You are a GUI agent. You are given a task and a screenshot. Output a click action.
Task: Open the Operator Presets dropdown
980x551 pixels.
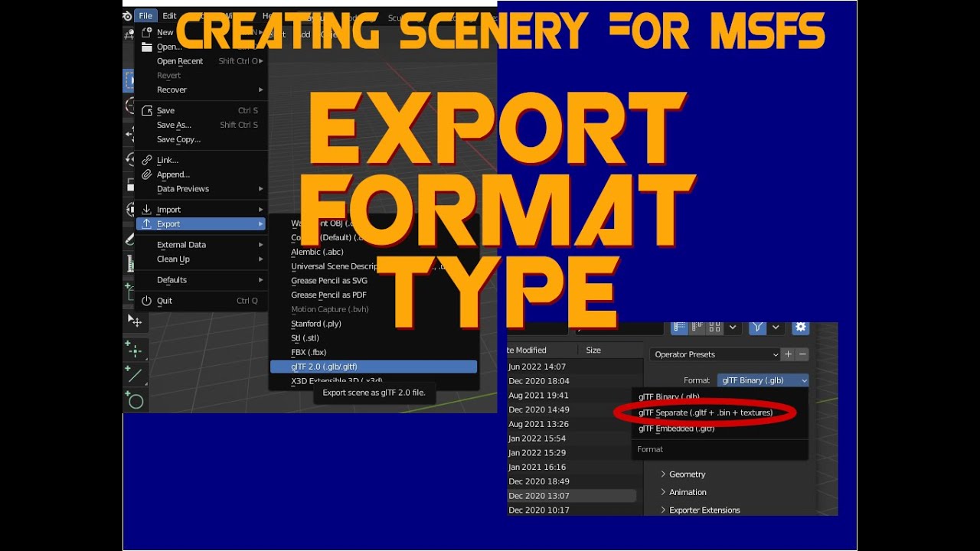point(715,354)
